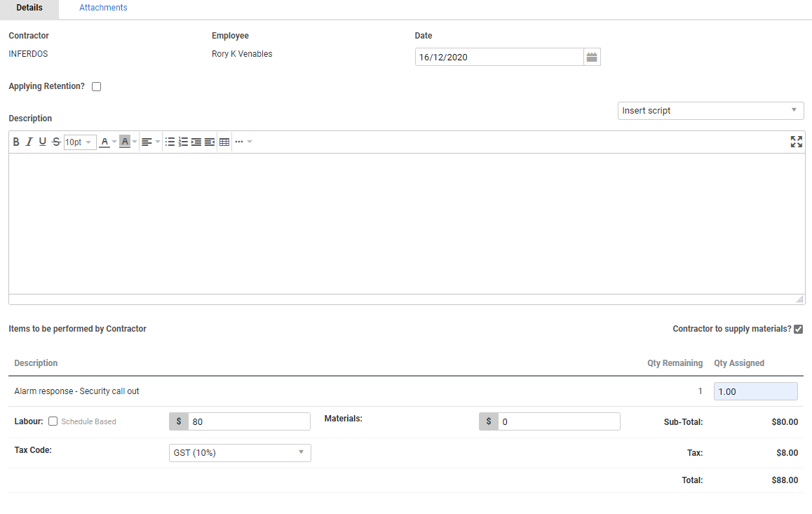Click the Labour amount field
Viewport: 812px width, 514px height.
(249, 422)
